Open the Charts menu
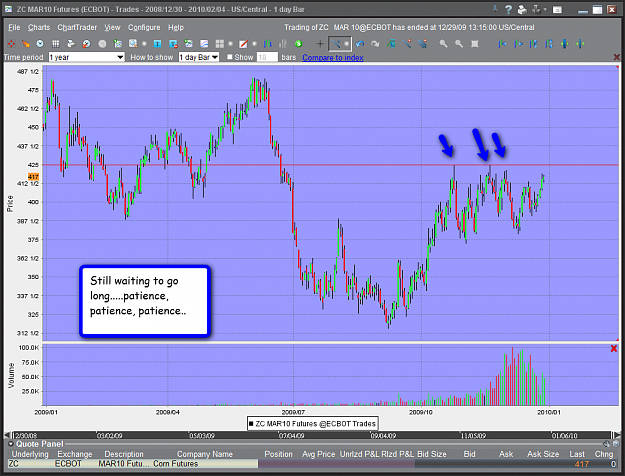The image size is (625, 476). tap(39, 27)
